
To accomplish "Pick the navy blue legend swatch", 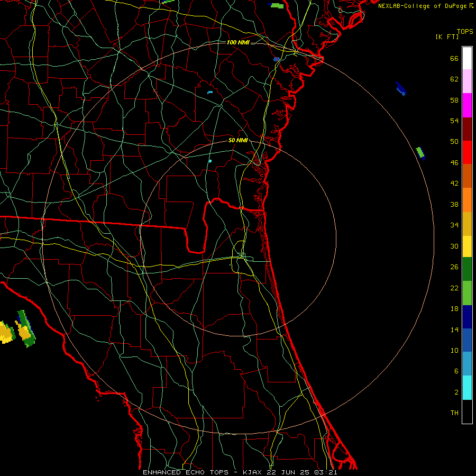I will [467, 317].
